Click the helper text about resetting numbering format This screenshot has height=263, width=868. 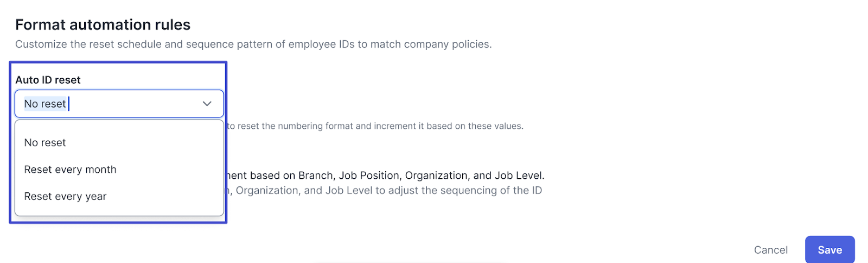pyautogui.click(x=374, y=126)
